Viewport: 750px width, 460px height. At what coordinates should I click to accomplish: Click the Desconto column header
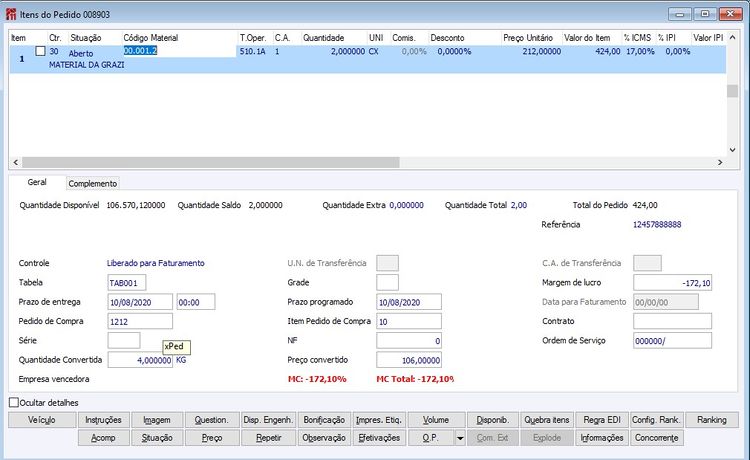tap(447, 38)
